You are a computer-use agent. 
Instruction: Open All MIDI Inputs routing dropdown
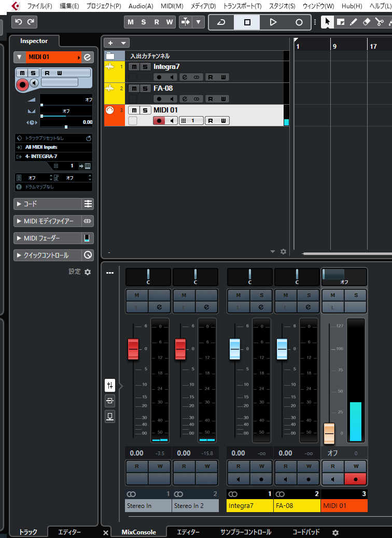pyautogui.click(x=53, y=147)
